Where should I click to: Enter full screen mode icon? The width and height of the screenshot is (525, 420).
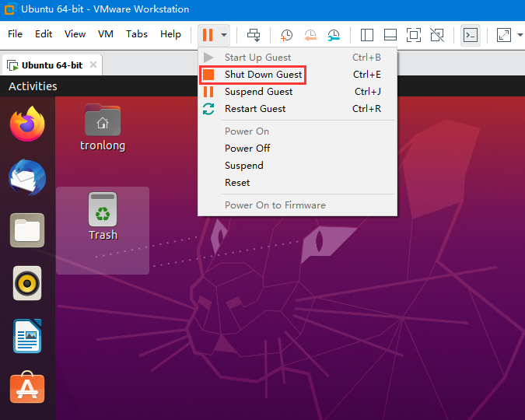pos(414,35)
